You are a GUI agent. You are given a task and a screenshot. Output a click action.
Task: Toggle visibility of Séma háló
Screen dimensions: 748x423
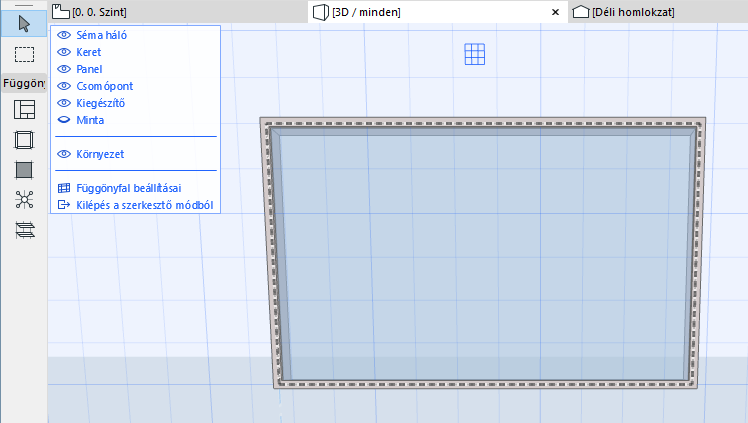(x=64, y=35)
